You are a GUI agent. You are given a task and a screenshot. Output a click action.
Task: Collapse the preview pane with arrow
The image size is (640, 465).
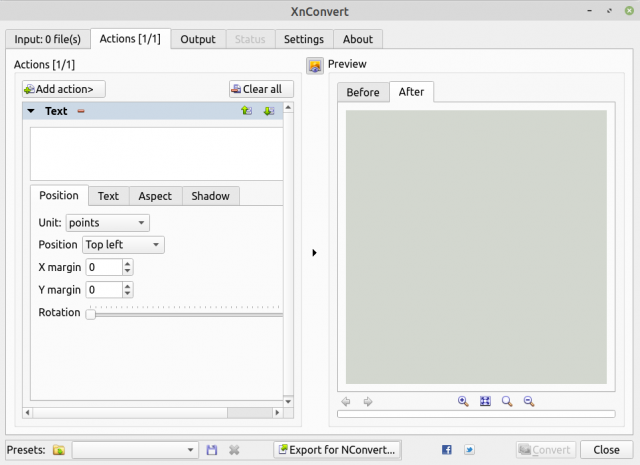coord(314,253)
